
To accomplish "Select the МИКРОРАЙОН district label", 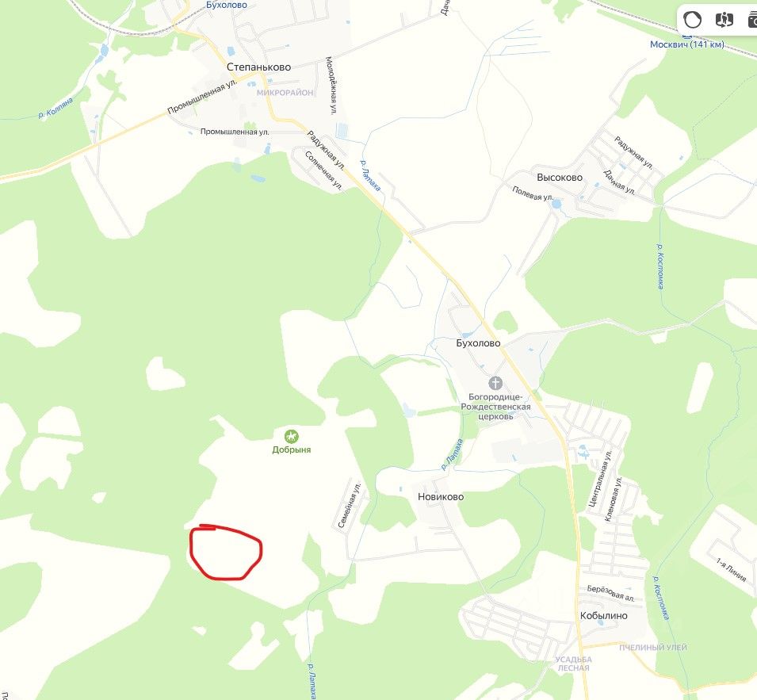I will pos(285,92).
